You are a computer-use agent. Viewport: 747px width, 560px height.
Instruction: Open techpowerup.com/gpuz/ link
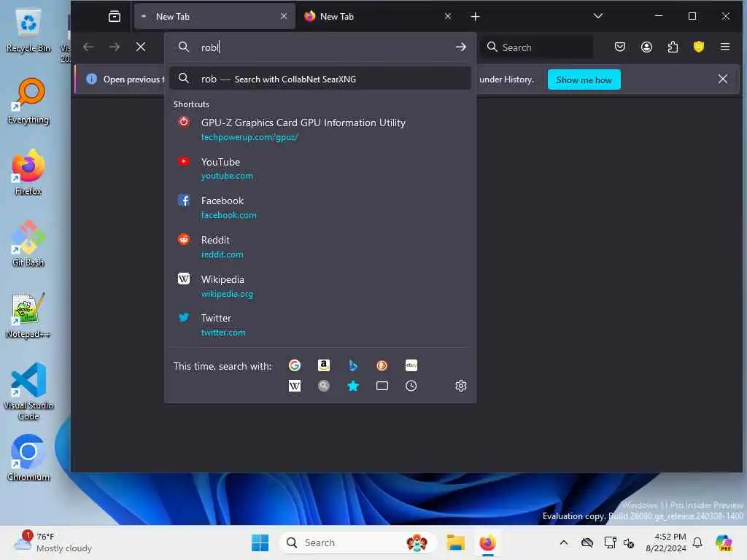249,137
